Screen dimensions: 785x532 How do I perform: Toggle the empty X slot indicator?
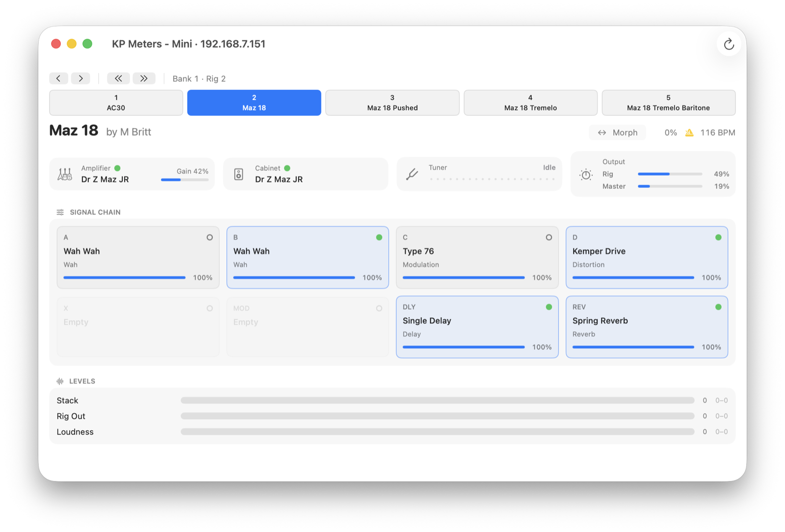[209, 309]
